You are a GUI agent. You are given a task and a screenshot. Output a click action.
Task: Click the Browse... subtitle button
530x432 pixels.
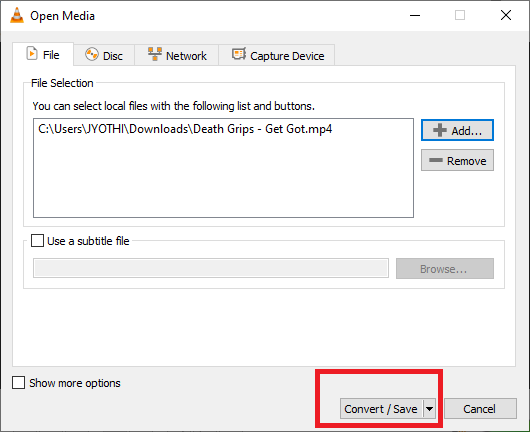coord(445,269)
